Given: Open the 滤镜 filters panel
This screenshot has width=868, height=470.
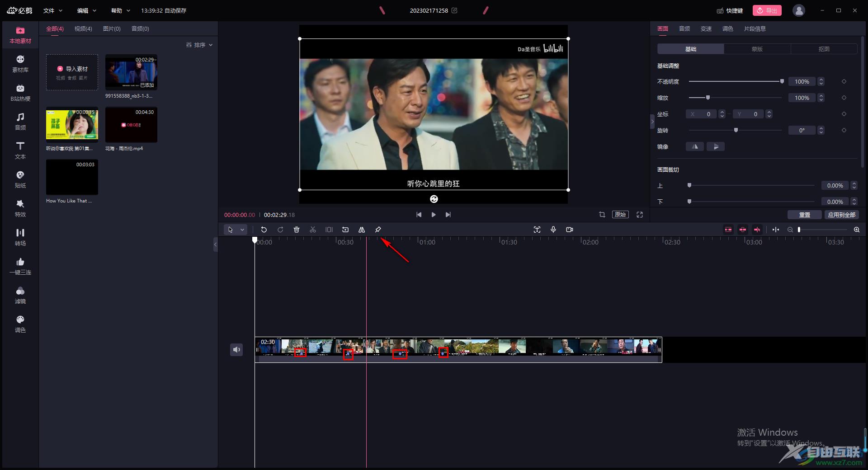Looking at the screenshot, I should click(20, 296).
